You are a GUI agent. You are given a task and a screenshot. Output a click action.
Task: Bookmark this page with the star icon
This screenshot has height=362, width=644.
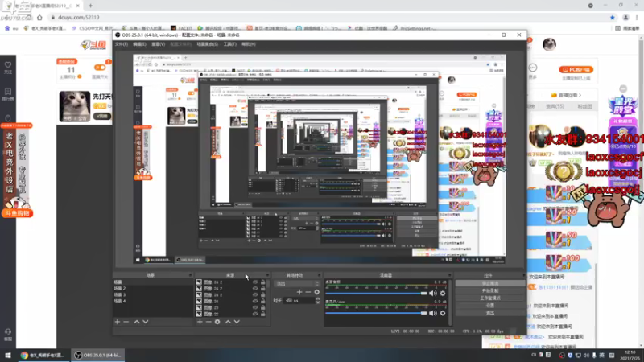click(613, 17)
